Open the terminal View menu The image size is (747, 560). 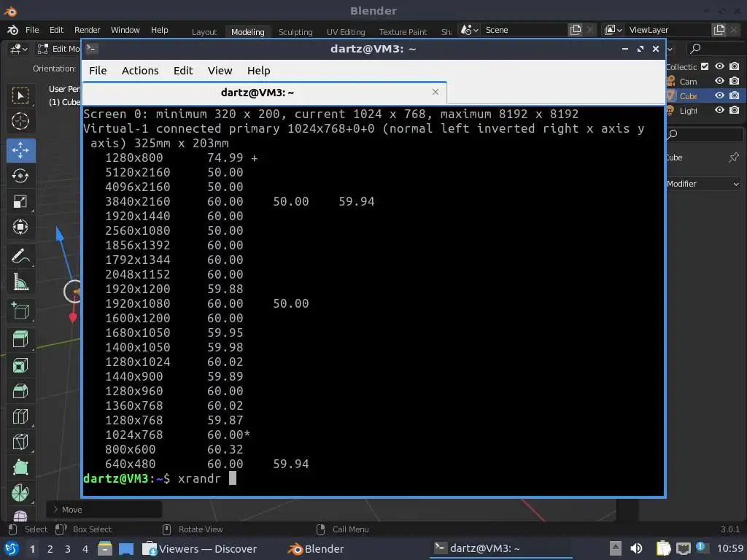coord(220,71)
